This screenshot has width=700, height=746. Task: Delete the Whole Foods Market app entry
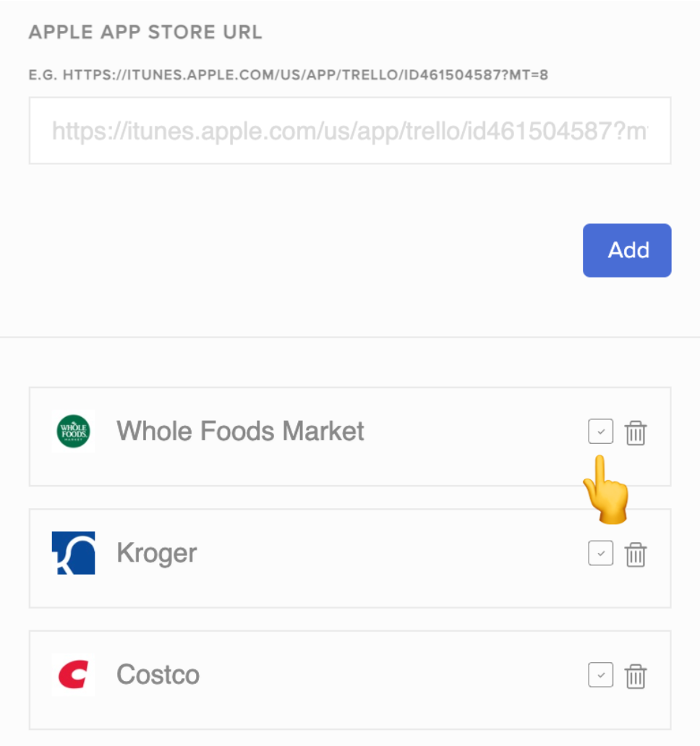pos(636,433)
